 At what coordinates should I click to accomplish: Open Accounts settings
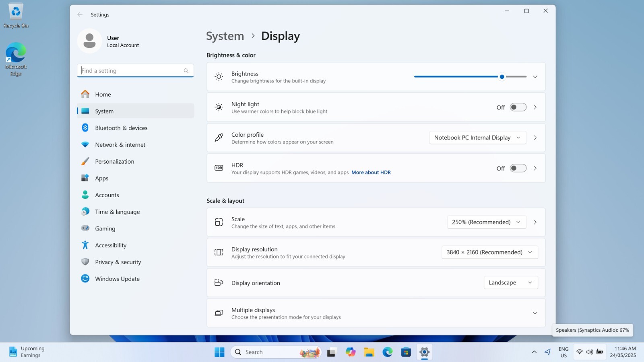(x=135, y=195)
